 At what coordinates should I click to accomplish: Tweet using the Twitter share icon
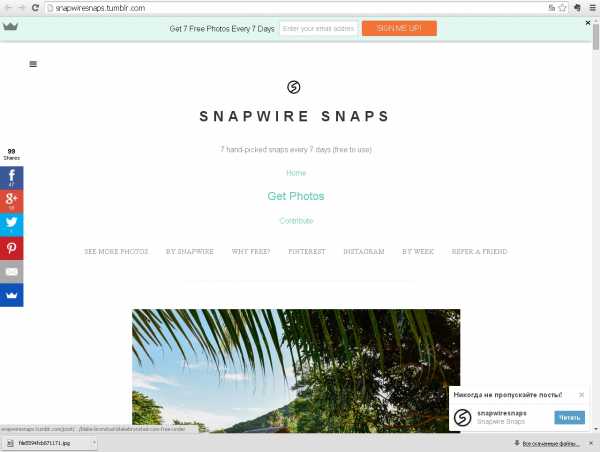[11, 225]
